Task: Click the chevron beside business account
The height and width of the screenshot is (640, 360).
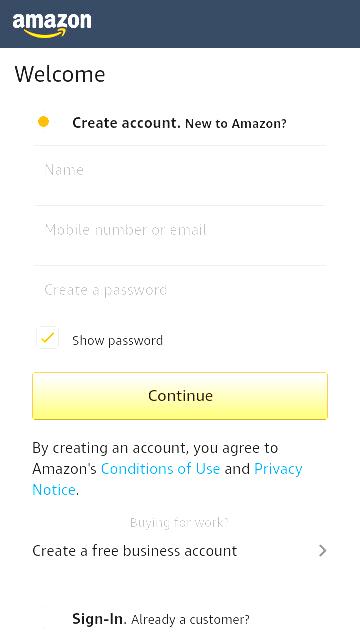Action: click(x=322, y=551)
